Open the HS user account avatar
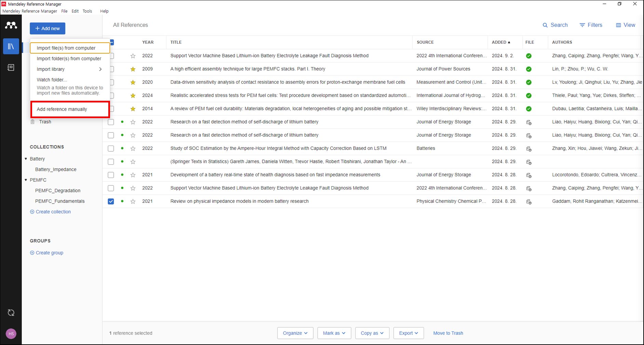The height and width of the screenshot is (345, 644). 11,334
